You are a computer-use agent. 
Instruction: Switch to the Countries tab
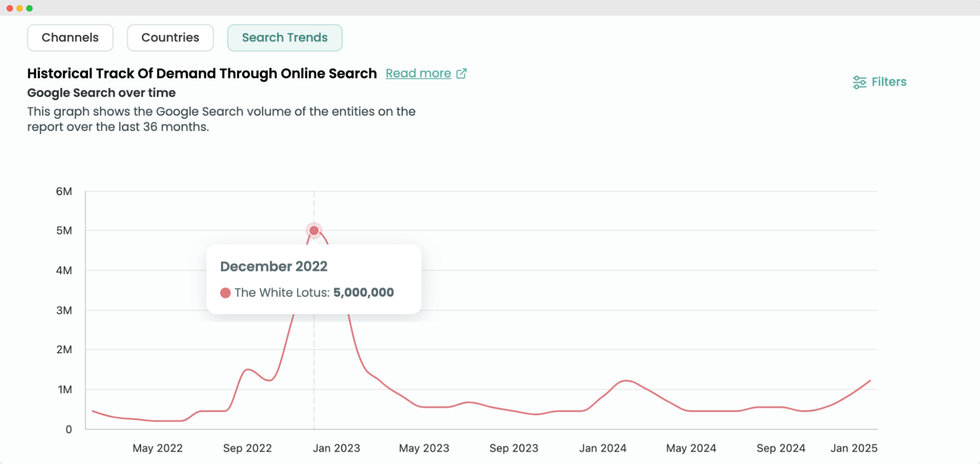pyautogui.click(x=170, y=38)
